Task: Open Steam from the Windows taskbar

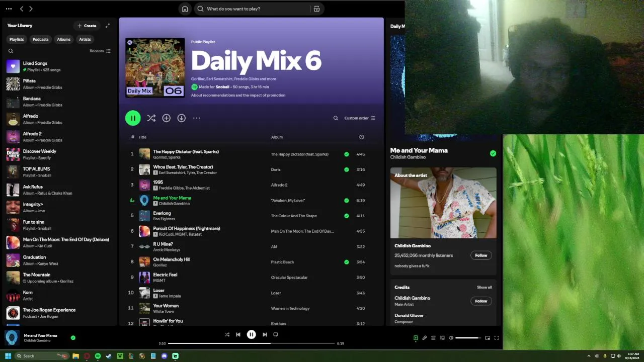Action: pyautogui.click(x=109, y=356)
